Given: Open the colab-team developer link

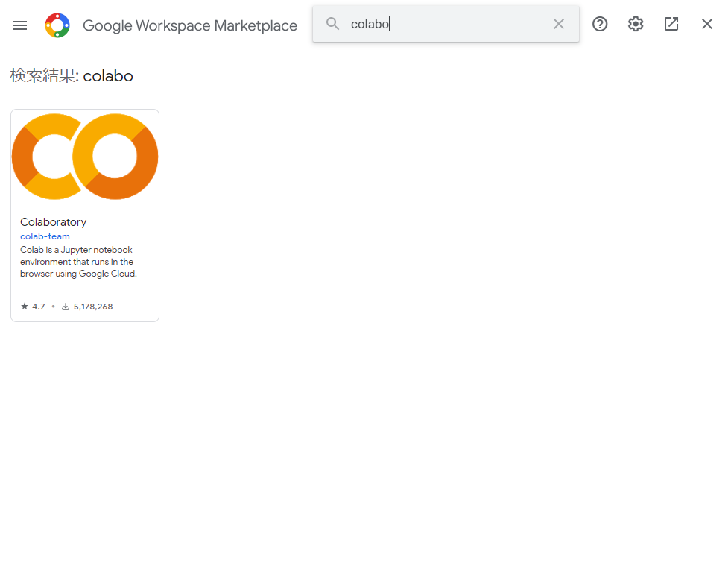Looking at the screenshot, I should tap(45, 236).
